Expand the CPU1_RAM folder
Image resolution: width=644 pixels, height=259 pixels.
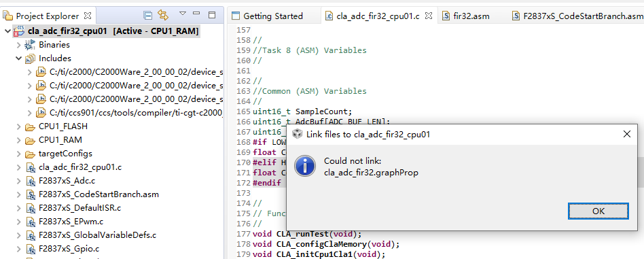coord(18,140)
